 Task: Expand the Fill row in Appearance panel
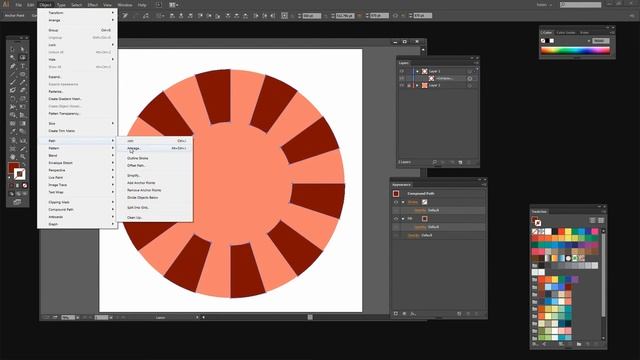(403, 219)
